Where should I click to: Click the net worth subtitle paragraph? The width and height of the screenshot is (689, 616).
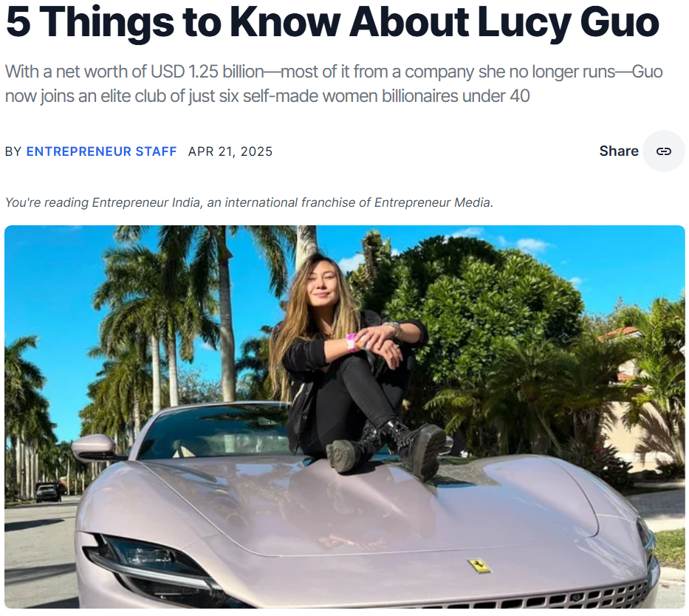pyautogui.click(x=334, y=83)
